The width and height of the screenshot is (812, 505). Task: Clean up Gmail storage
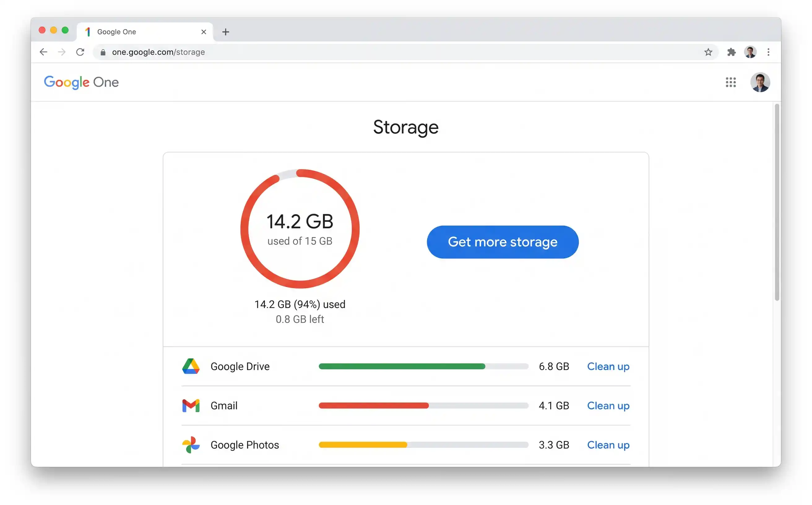608,405
